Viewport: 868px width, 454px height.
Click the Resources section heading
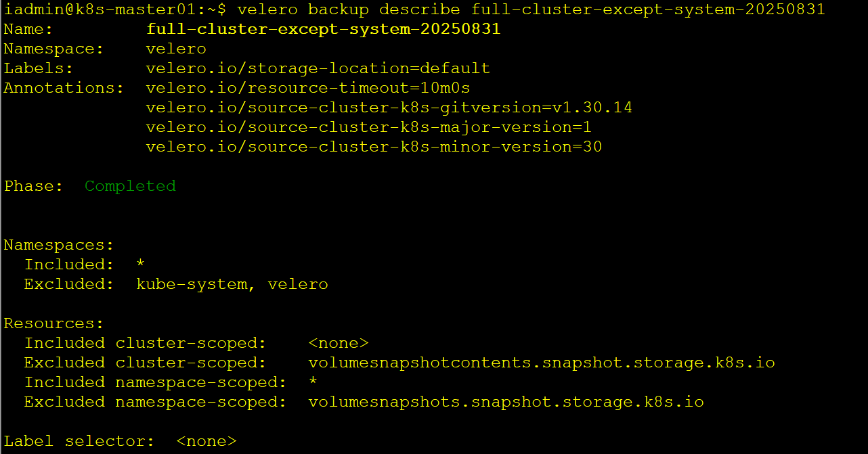[54, 323]
